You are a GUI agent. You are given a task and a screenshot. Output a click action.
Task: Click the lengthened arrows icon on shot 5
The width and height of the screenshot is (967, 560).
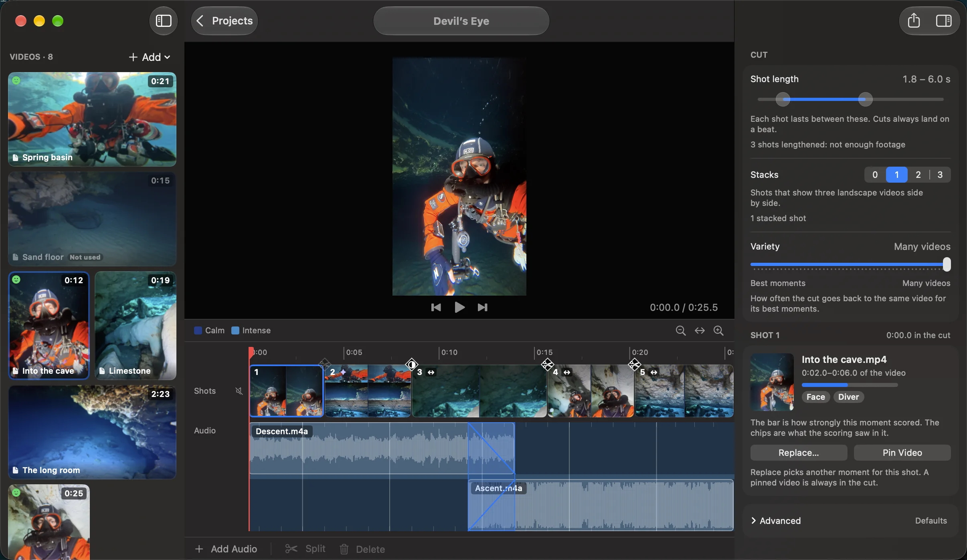(x=654, y=373)
